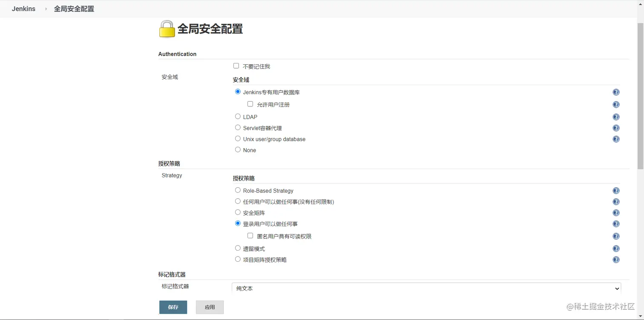Go to Jenkins home breadcrumb

23,9
